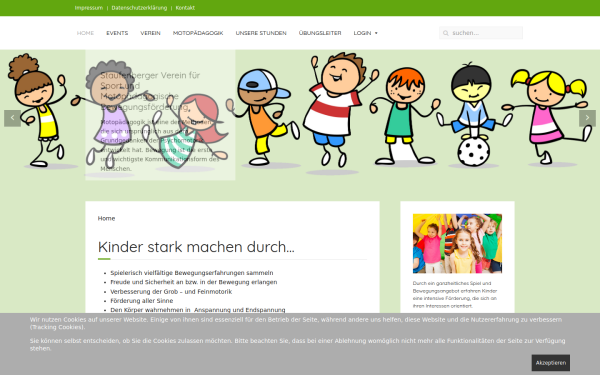Focus the suchen search field
Image resolution: width=600 pixels, height=375 pixels.
point(481,33)
